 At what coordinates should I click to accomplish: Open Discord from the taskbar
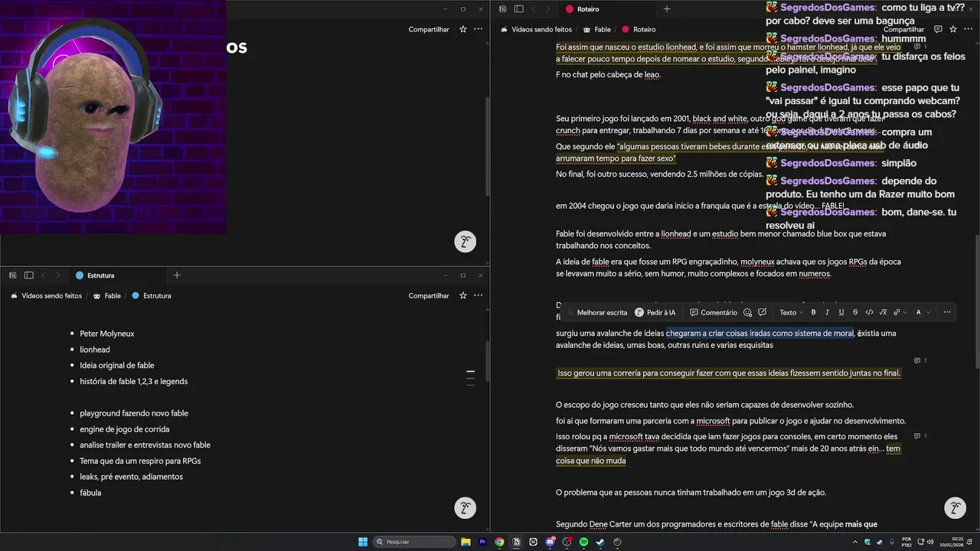pos(550,542)
